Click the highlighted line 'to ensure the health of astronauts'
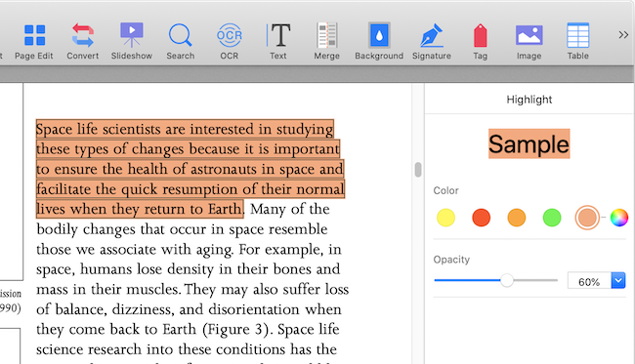 click(190, 169)
